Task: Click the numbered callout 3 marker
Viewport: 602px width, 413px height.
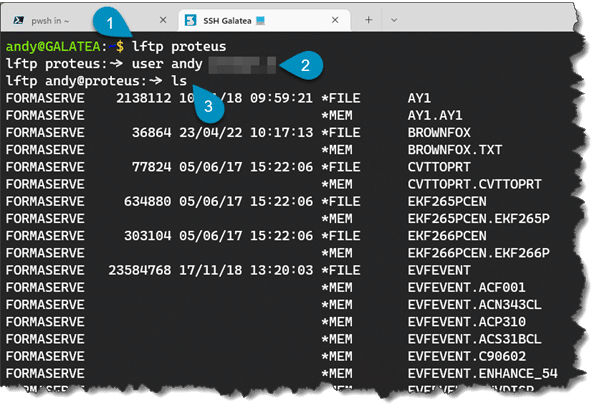Action: [x=210, y=102]
